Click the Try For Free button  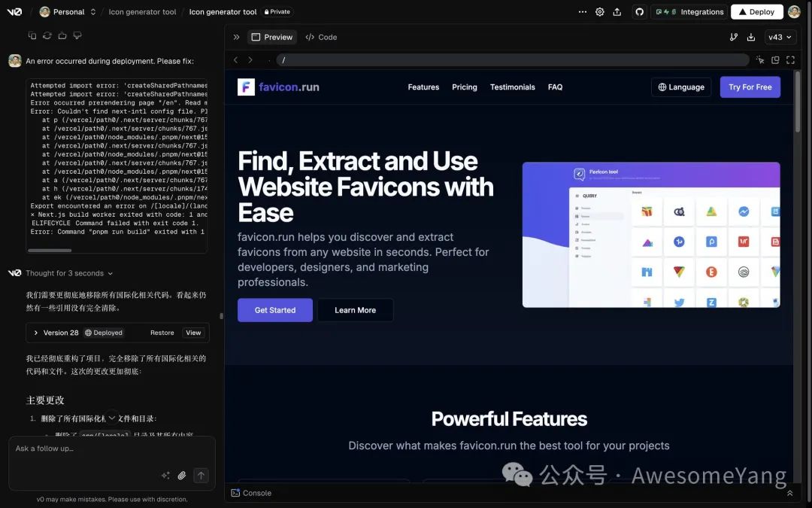(750, 87)
